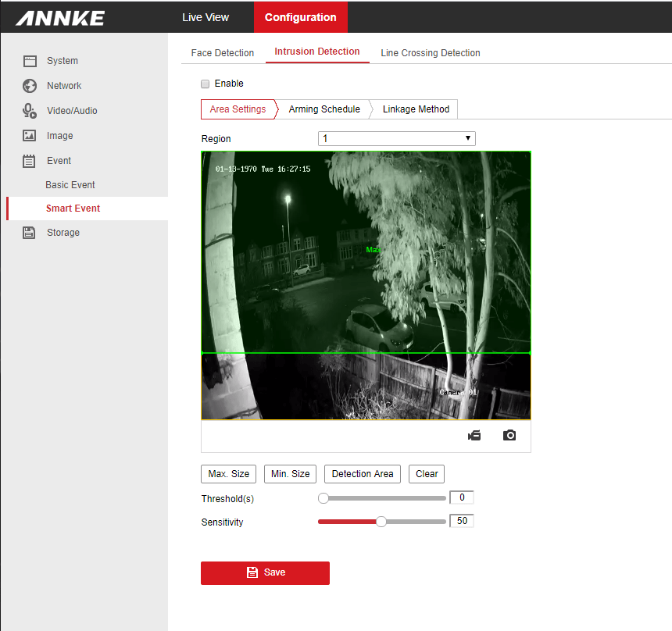
Task: Click the Event calendar icon
Action: coord(30,161)
